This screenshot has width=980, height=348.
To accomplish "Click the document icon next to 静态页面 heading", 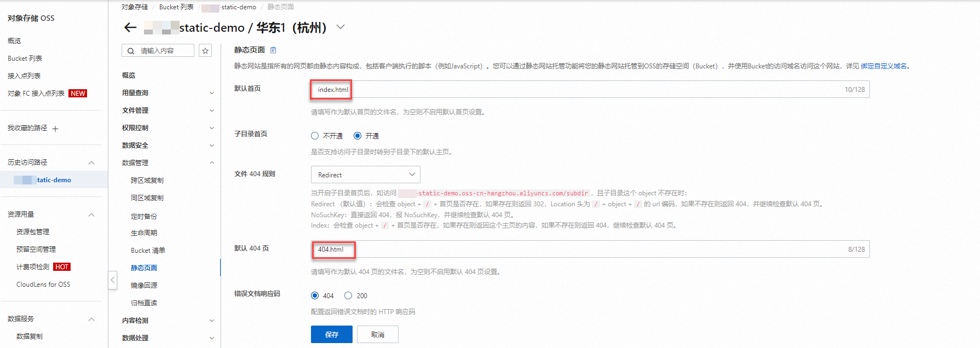I will [273, 50].
